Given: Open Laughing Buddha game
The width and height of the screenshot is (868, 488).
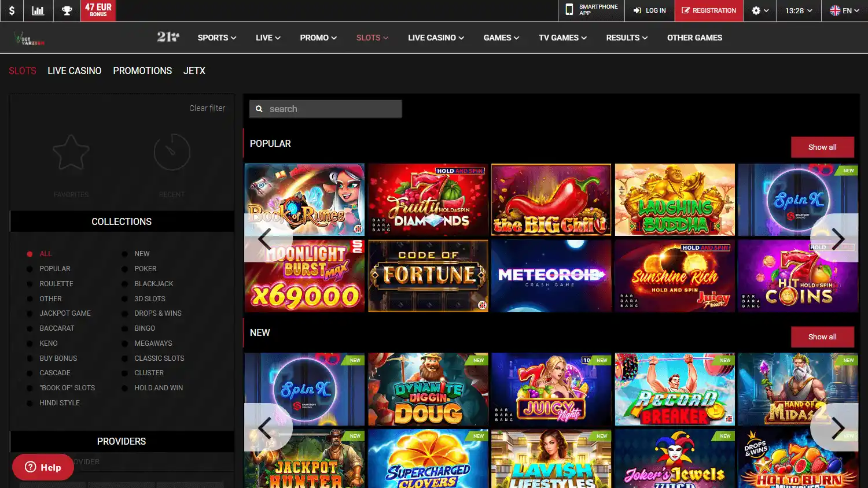Looking at the screenshot, I should [675, 200].
